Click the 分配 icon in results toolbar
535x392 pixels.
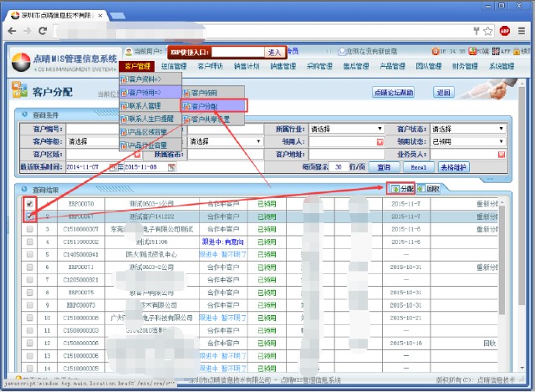coord(402,190)
